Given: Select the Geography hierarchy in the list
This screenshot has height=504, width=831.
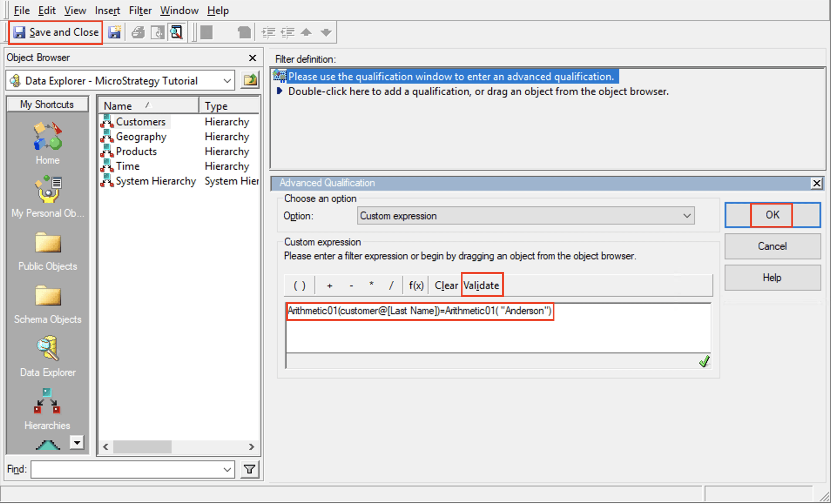Looking at the screenshot, I should click(x=141, y=137).
